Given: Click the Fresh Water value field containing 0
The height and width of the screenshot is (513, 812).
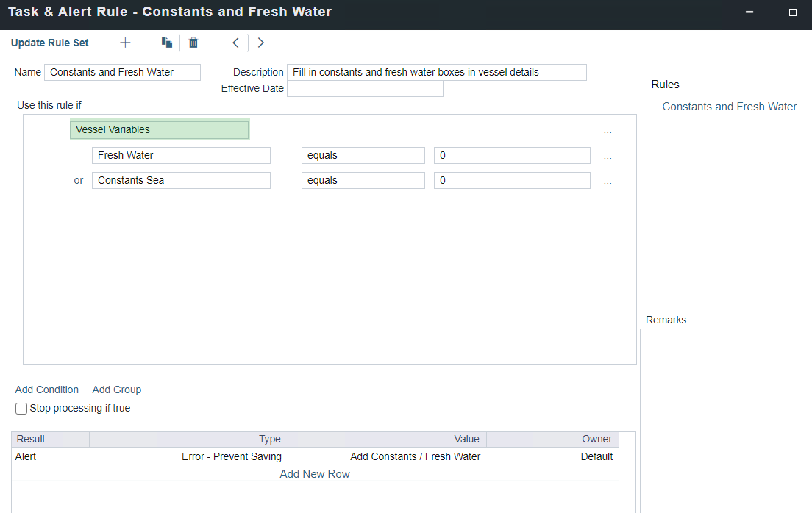Looking at the screenshot, I should coord(512,155).
